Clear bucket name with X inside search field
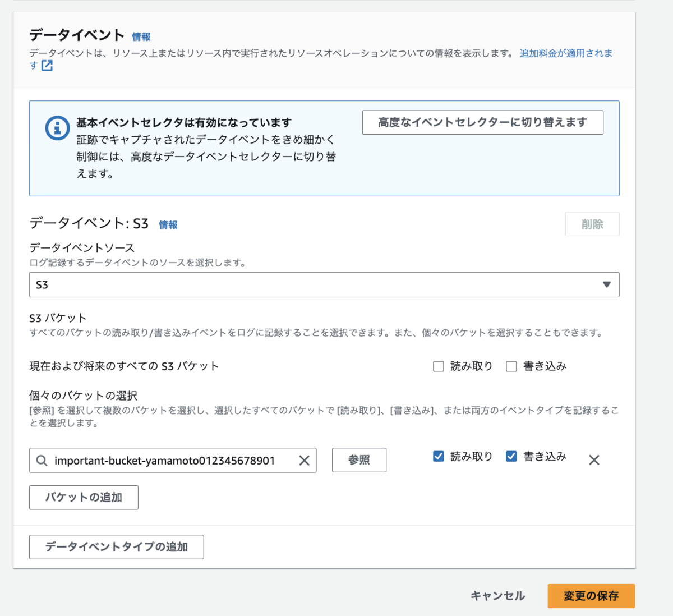The height and width of the screenshot is (616, 673). tap(304, 461)
